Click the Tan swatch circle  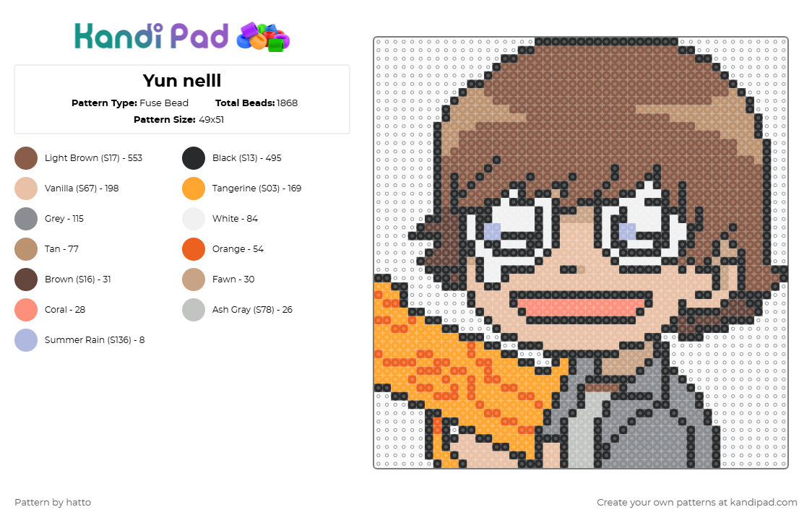point(26,249)
